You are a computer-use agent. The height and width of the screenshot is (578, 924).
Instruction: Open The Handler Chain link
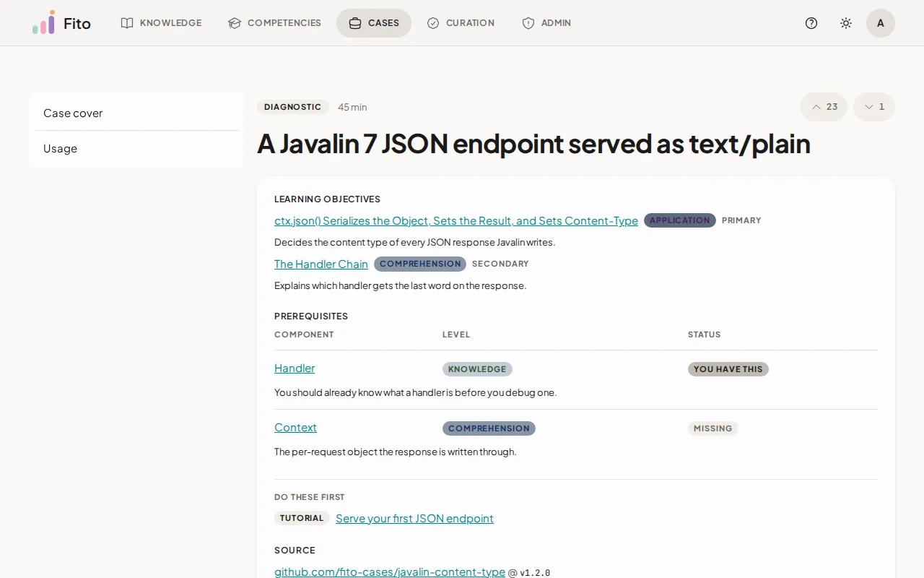click(x=321, y=264)
